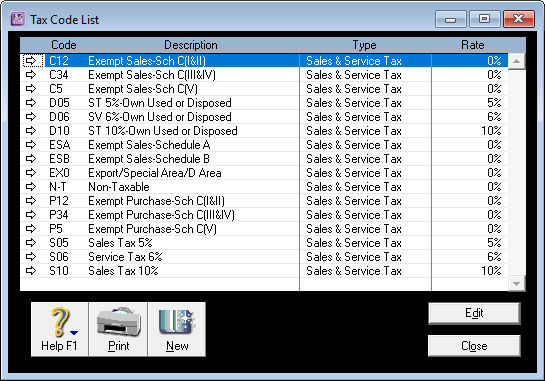Open Help F1 question mark button
This screenshot has width=545, height=381.
point(59,329)
